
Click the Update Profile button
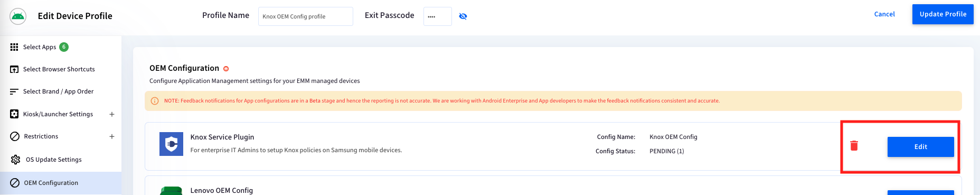(x=943, y=14)
